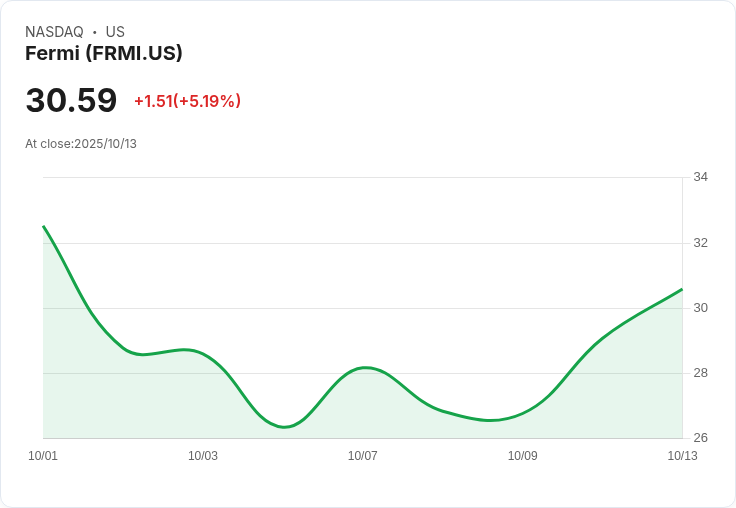Screen dimensions: 736x508
Task: Click the At close 2025/10/13 timestamp
Action: point(81,144)
